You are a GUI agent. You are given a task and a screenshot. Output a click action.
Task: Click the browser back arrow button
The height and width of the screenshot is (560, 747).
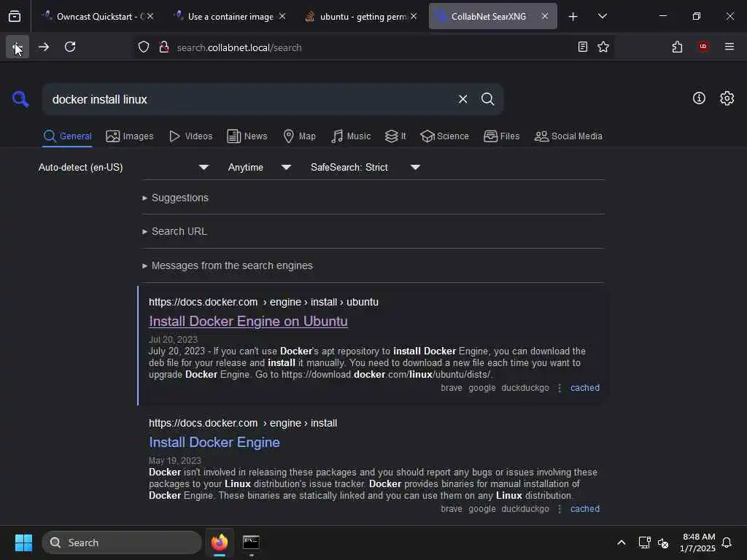click(x=18, y=47)
